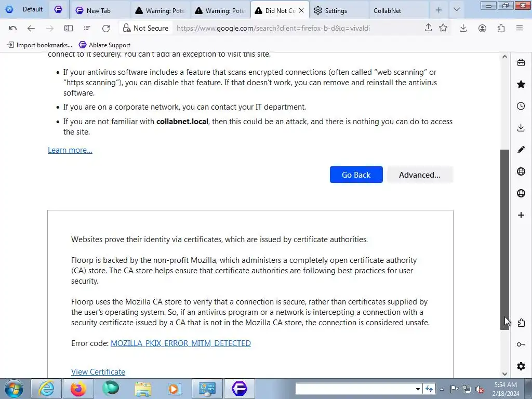The height and width of the screenshot is (399, 532).
Task: Reload the current page
Action: click(x=106, y=28)
